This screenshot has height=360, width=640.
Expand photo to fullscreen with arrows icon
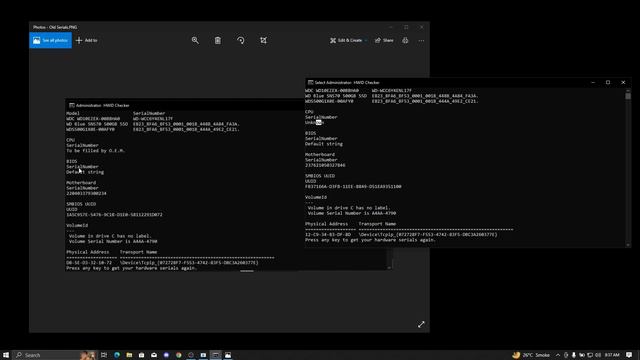[421, 324]
